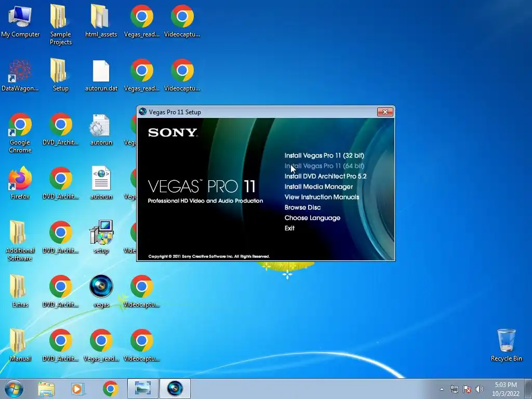The image size is (532, 399).
Task: Open Windows Explorer from taskbar
Action: [x=46, y=389]
